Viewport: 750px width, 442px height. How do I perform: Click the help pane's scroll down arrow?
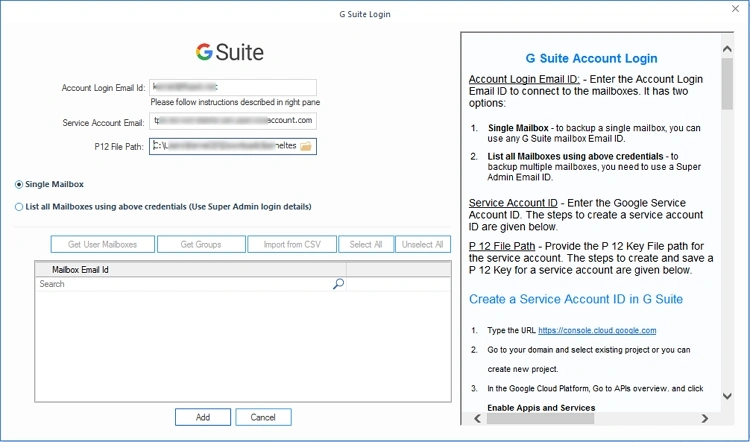tap(727, 404)
